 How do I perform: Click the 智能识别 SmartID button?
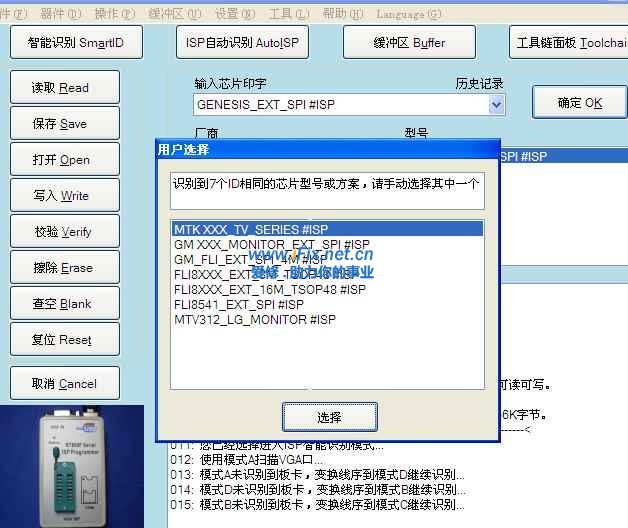tap(76, 42)
